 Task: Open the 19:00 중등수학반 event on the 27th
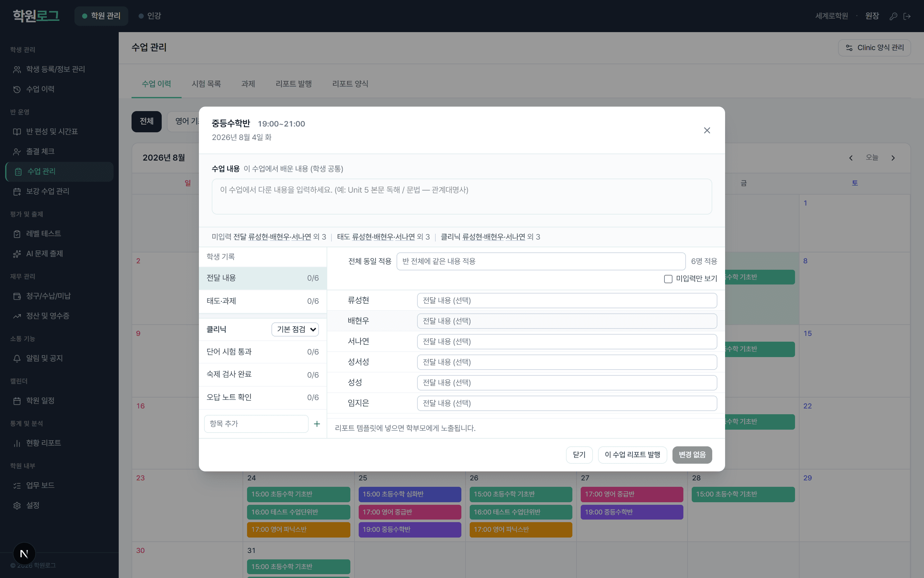tap(632, 512)
